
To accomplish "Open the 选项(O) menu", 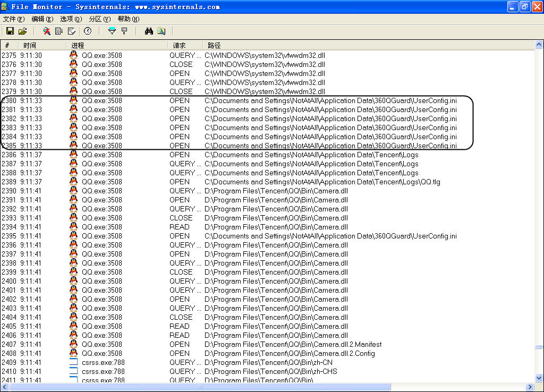I will pos(71,19).
